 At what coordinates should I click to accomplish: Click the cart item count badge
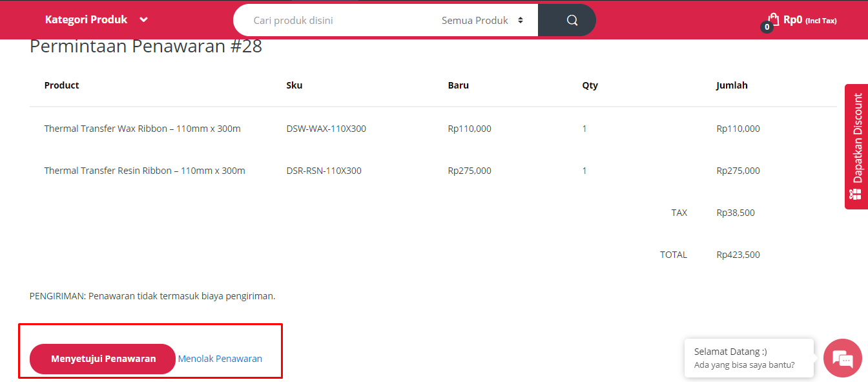[767, 27]
